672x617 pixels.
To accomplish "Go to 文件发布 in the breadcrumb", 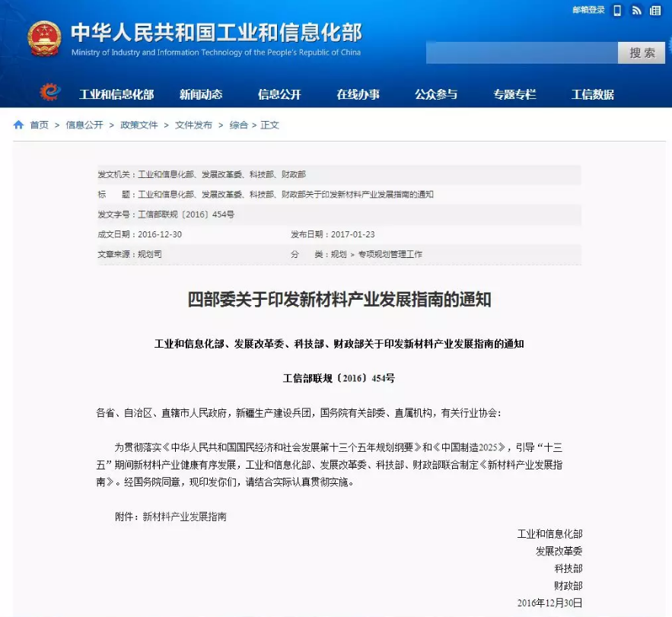I will pos(194,125).
